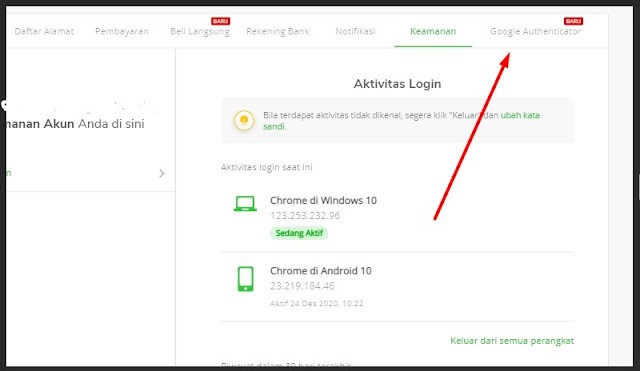Click 'Keluar dari semua perangkat' link

pyautogui.click(x=512, y=341)
